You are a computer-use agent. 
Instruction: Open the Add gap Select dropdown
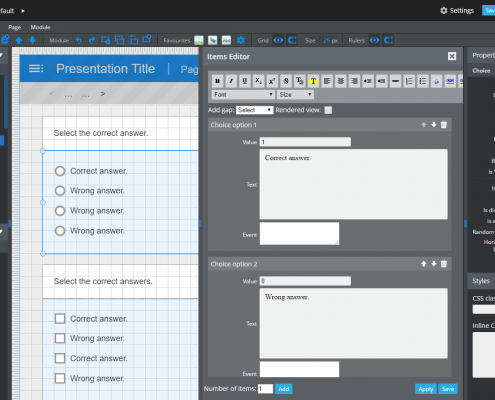[255, 110]
